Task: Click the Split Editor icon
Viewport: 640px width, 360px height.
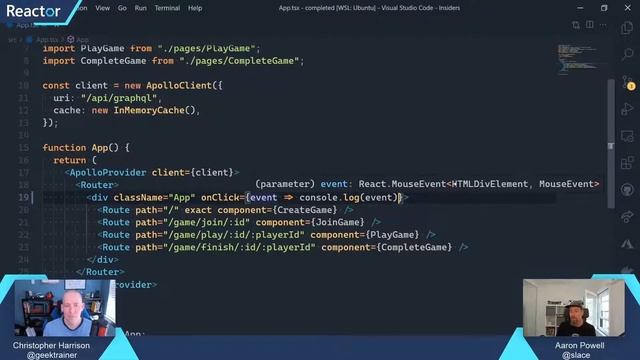Action: (x=589, y=25)
